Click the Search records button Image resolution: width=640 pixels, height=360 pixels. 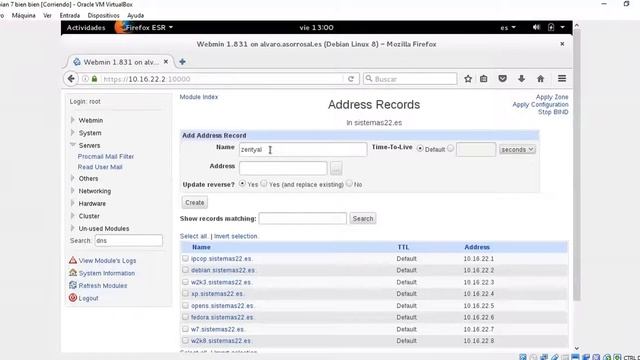(x=362, y=218)
